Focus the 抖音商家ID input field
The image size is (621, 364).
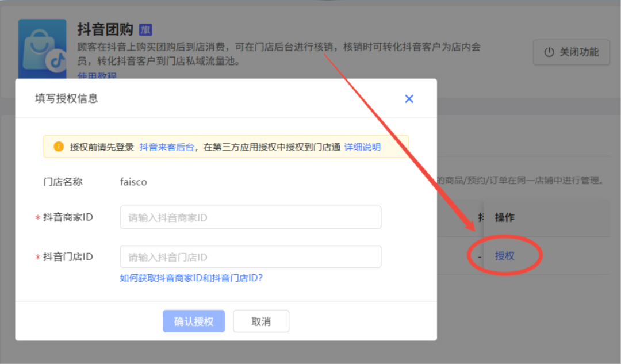[x=250, y=217]
